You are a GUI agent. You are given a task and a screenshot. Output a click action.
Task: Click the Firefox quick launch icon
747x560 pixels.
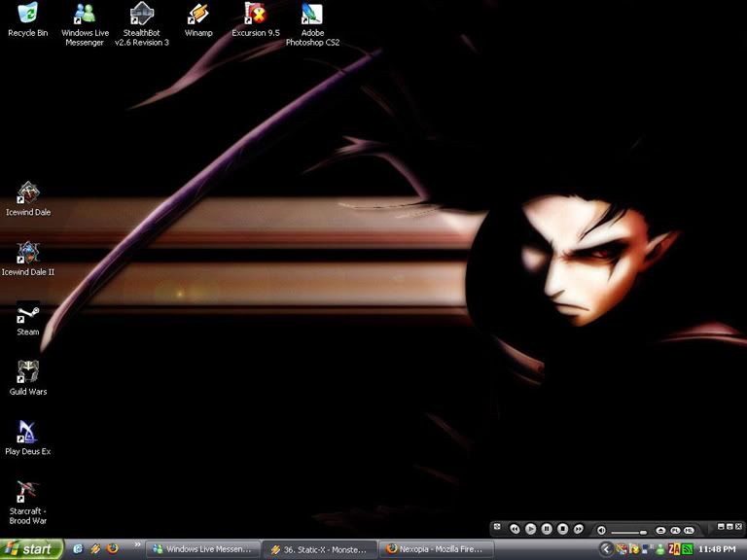pos(113,549)
